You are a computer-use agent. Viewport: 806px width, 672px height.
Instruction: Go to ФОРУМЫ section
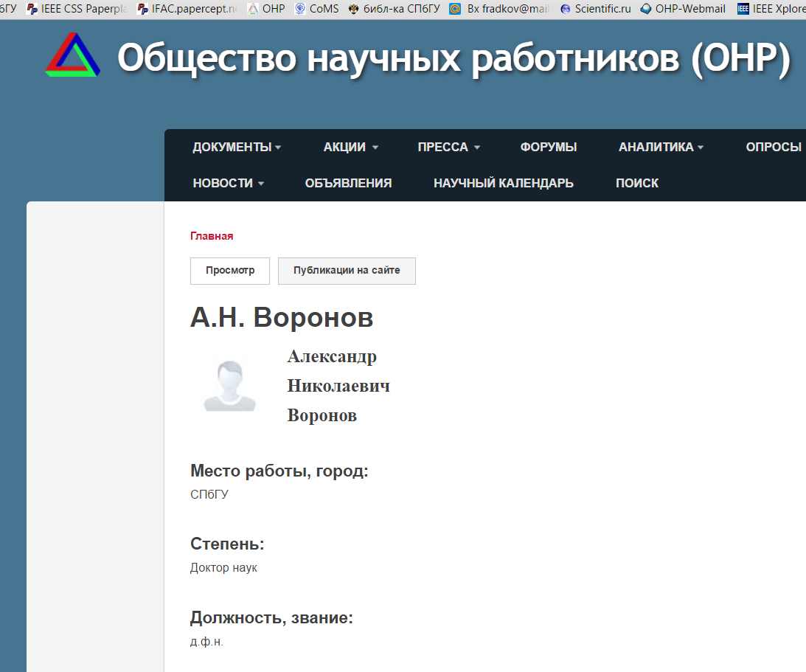(549, 147)
